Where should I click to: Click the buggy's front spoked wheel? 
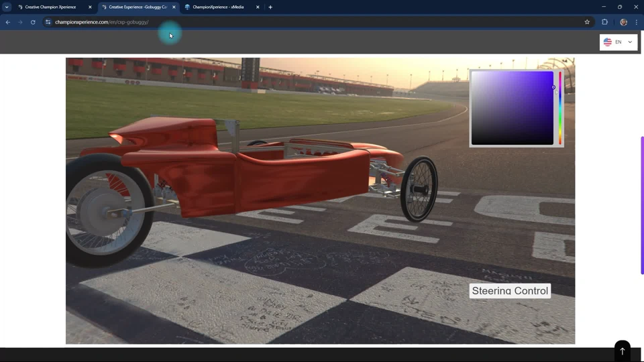click(419, 189)
